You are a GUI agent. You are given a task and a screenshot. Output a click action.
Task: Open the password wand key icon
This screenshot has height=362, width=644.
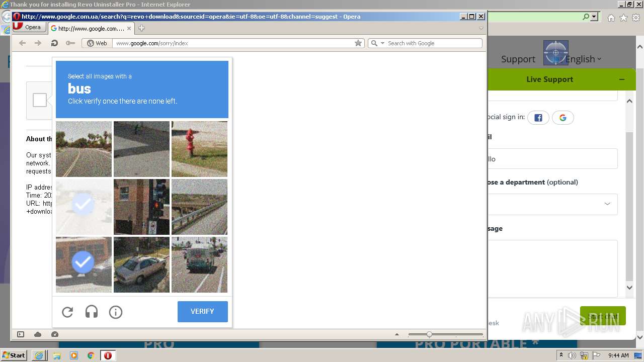[x=70, y=43]
